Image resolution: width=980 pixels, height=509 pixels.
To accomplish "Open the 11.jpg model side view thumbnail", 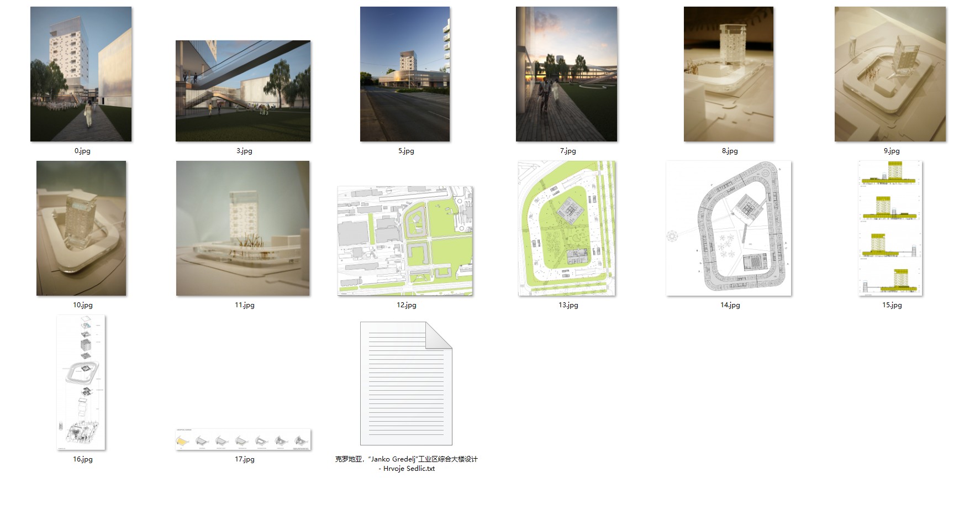I will (243, 228).
